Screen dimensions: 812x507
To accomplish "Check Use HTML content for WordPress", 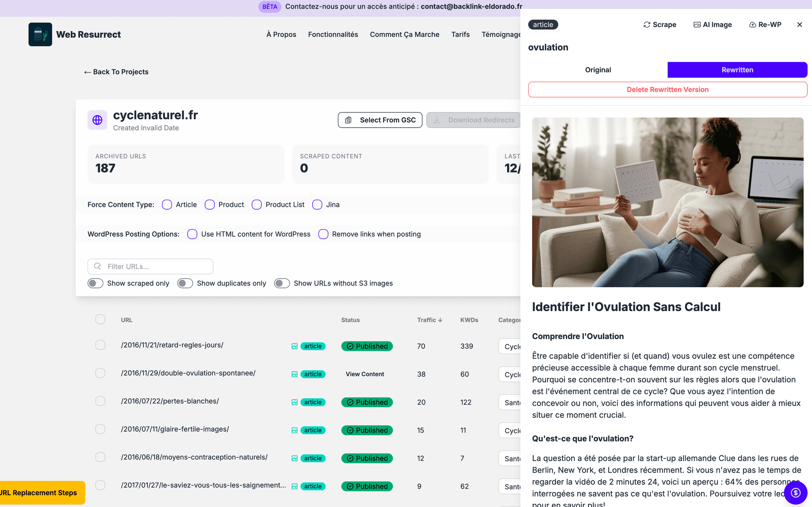I will (192, 234).
